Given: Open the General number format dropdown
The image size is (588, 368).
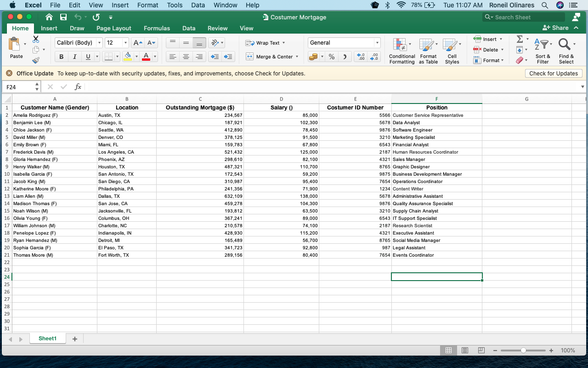Looking at the screenshot, I should [x=377, y=43].
